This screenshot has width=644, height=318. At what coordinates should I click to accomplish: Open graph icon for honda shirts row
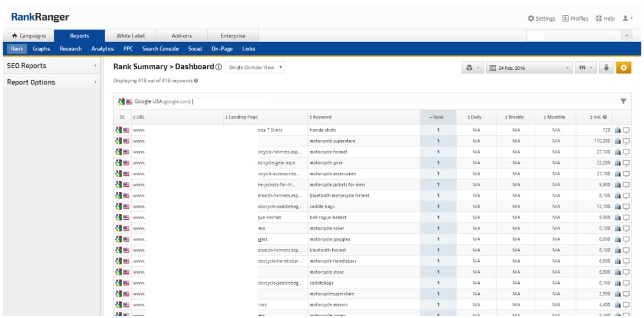pos(618,130)
